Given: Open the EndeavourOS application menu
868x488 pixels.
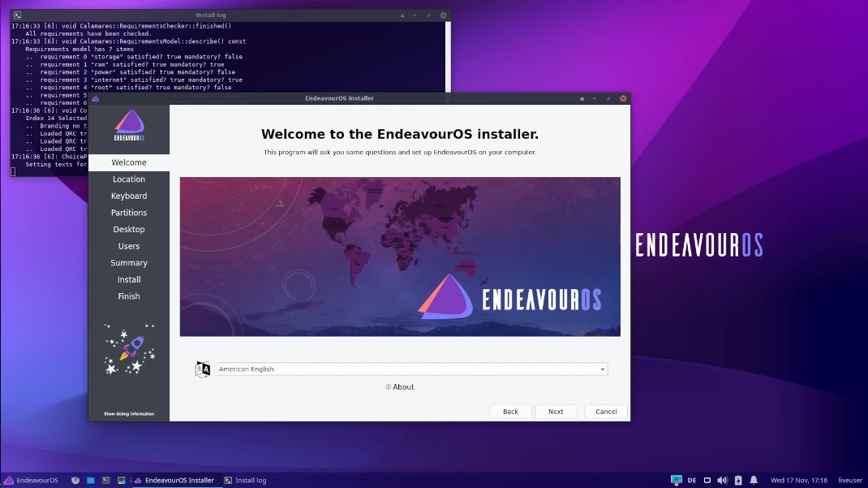Looking at the screenshot, I should click(31, 480).
